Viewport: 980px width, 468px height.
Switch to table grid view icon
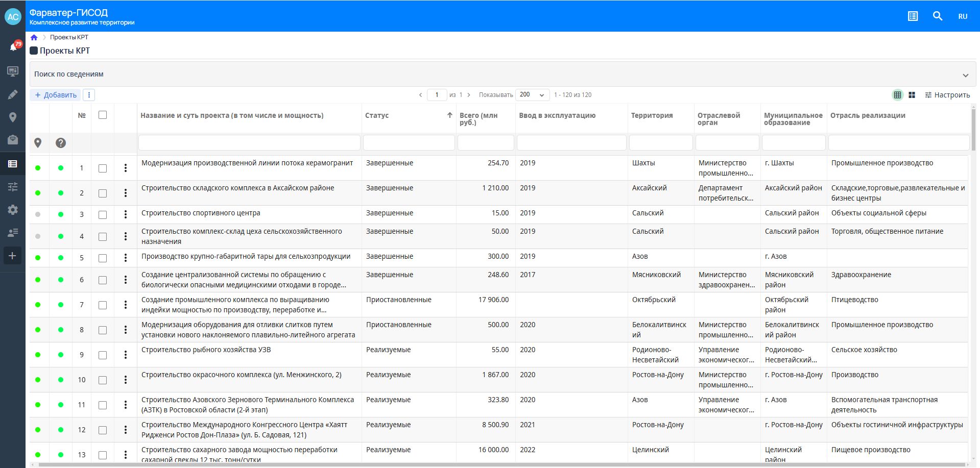[x=897, y=95]
